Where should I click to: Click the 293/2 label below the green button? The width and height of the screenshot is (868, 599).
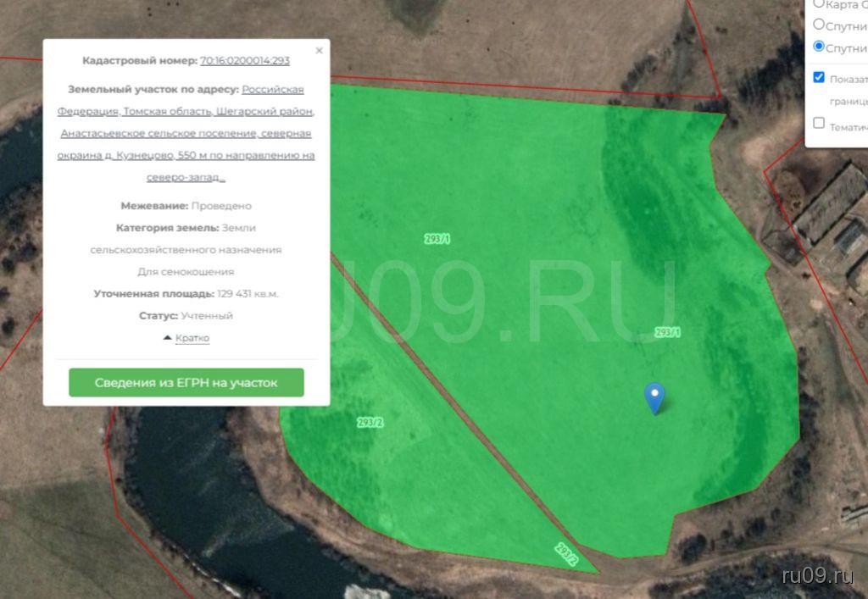370,422
